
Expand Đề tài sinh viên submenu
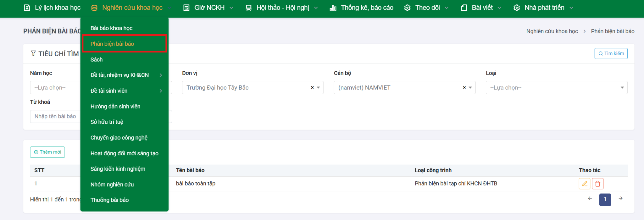[125, 91]
